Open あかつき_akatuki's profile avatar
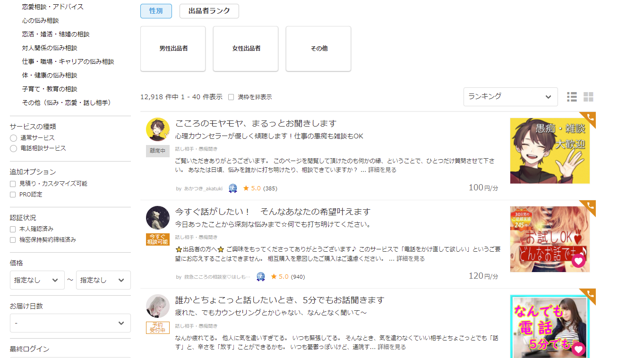Screen dimensions: 644x358 157,128
